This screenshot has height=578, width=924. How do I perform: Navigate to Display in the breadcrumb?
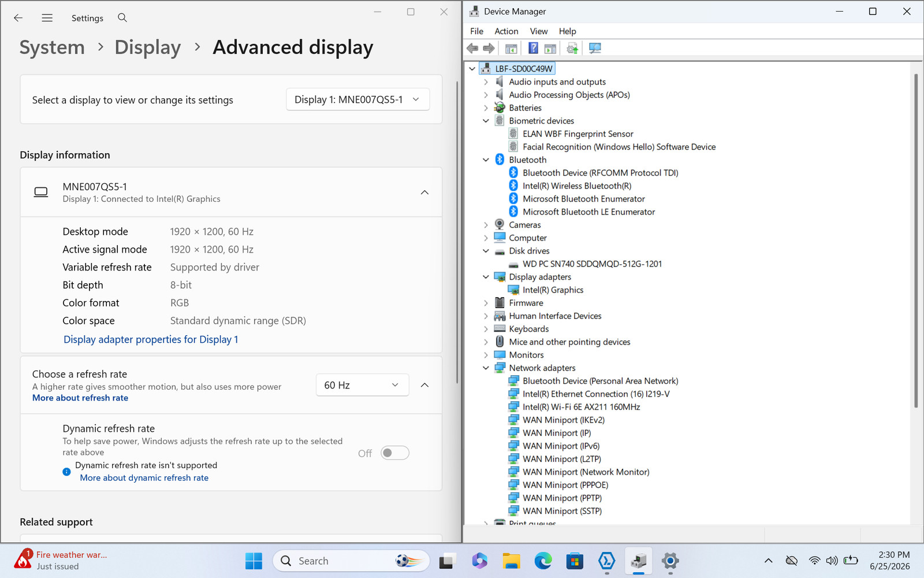tap(148, 47)
